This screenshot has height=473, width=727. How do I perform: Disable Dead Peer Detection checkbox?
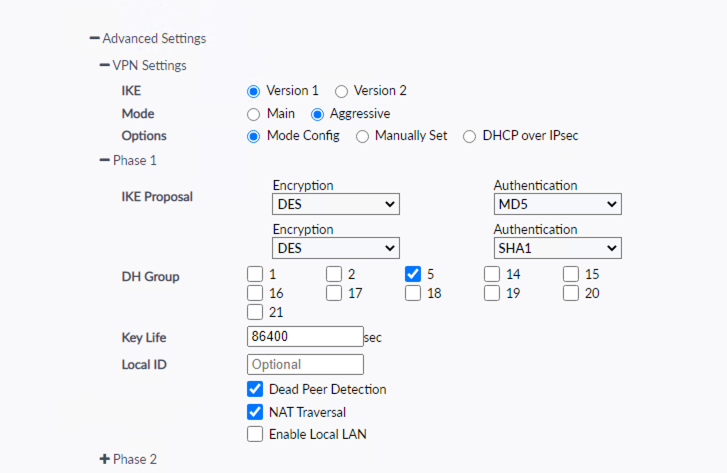tap(255, 389)
